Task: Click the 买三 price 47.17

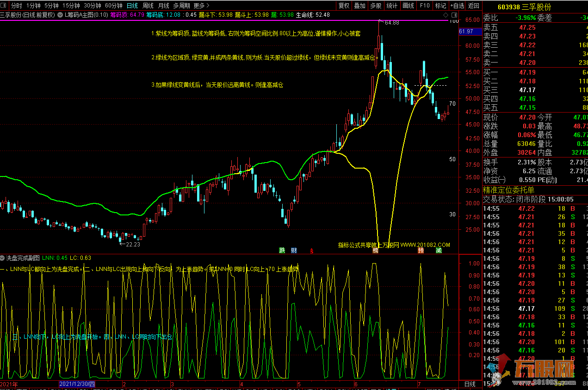Action: click(527, 90)
